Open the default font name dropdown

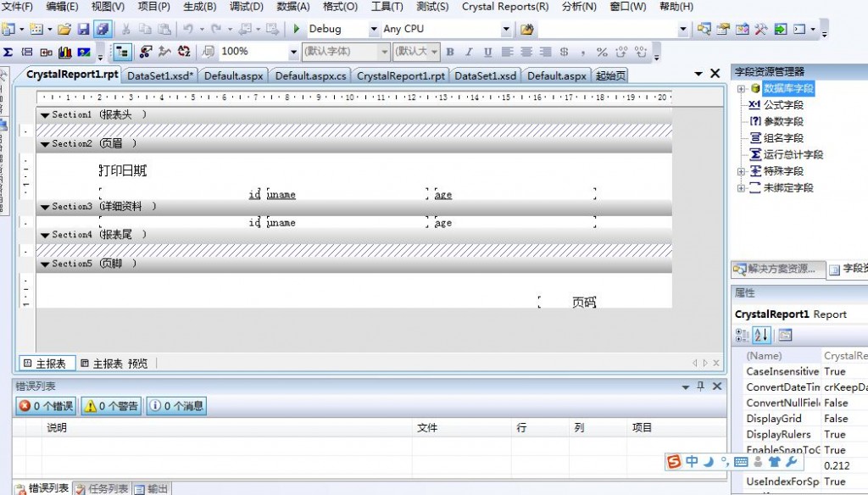click(x=384, y=52)
